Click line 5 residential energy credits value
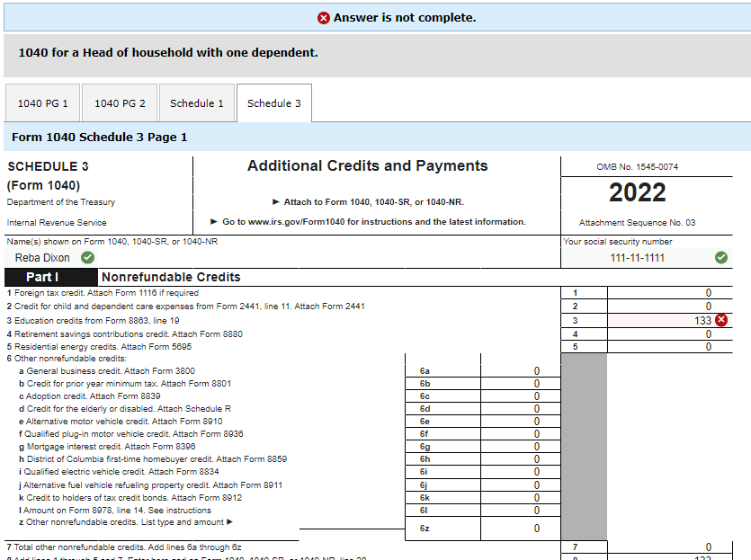Screen dimensions: 751x560 click(669, 347)
